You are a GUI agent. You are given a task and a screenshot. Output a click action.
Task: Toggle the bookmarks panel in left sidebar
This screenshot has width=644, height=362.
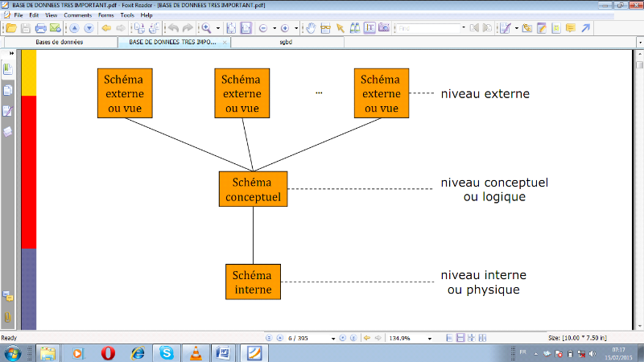[x=8, y=70]
